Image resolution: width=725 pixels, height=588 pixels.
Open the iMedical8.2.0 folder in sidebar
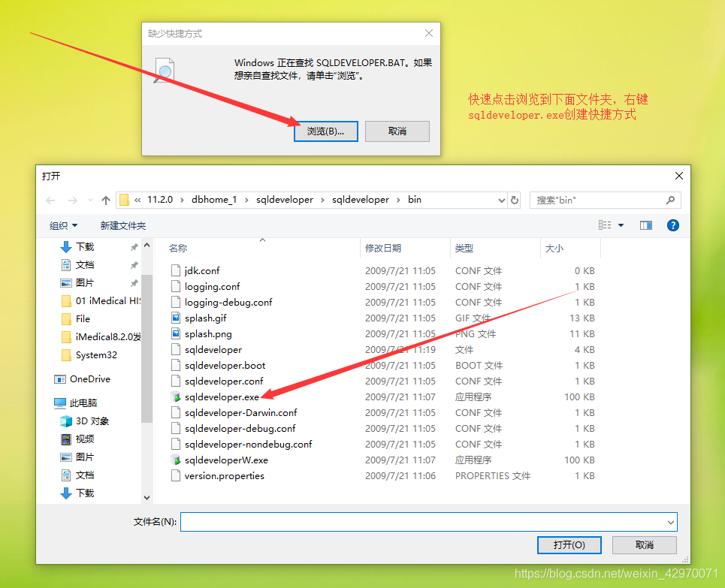[101, 337]
